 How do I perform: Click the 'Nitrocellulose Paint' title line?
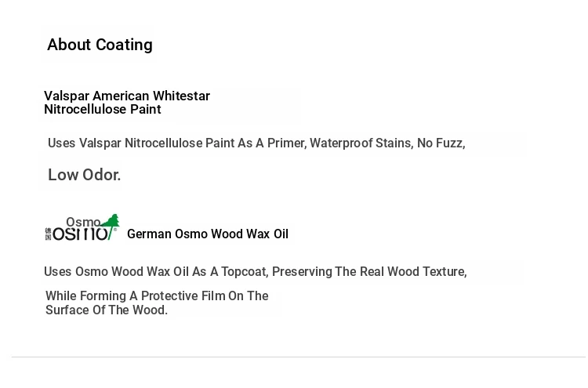103,110
